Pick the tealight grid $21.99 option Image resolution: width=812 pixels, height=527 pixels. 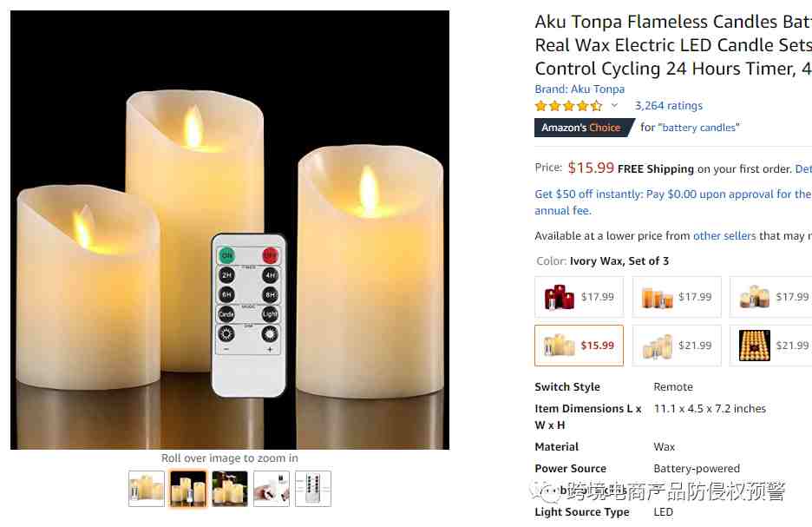771,346
